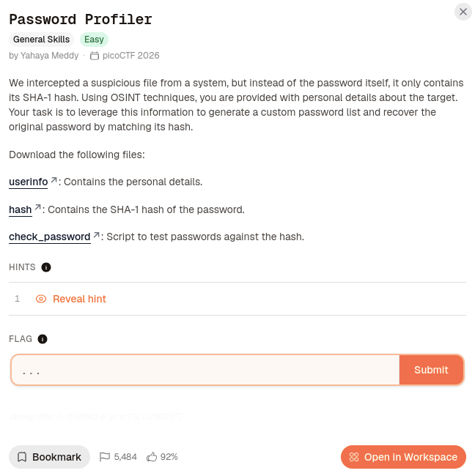
Task: Click the HINTS info icon
Action: pos(46,267)
